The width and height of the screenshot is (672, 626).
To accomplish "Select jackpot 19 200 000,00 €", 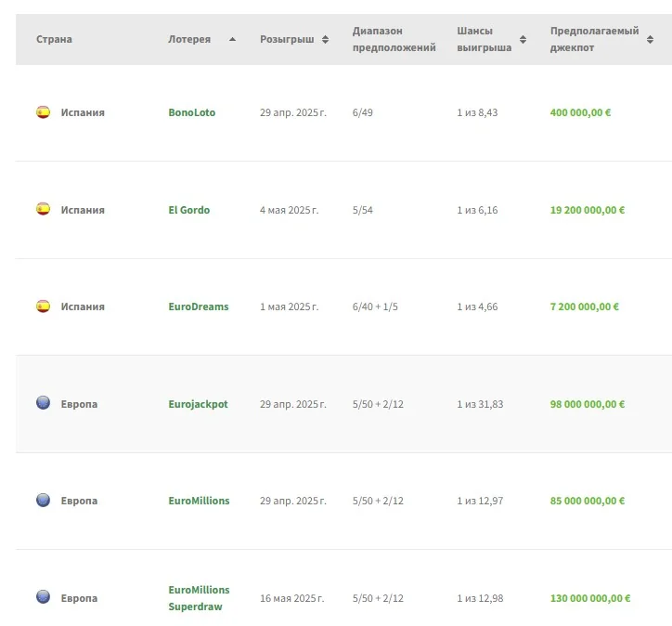I will coord(588,210).
